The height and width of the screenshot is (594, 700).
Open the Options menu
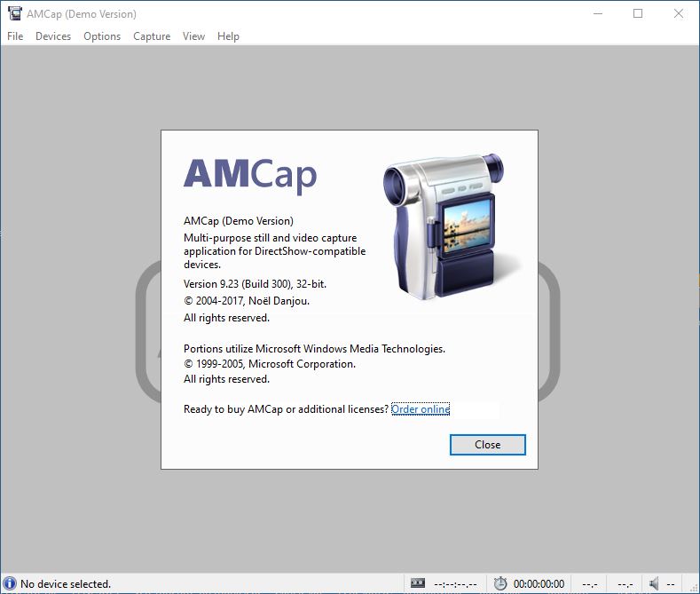tap(102, 36)
